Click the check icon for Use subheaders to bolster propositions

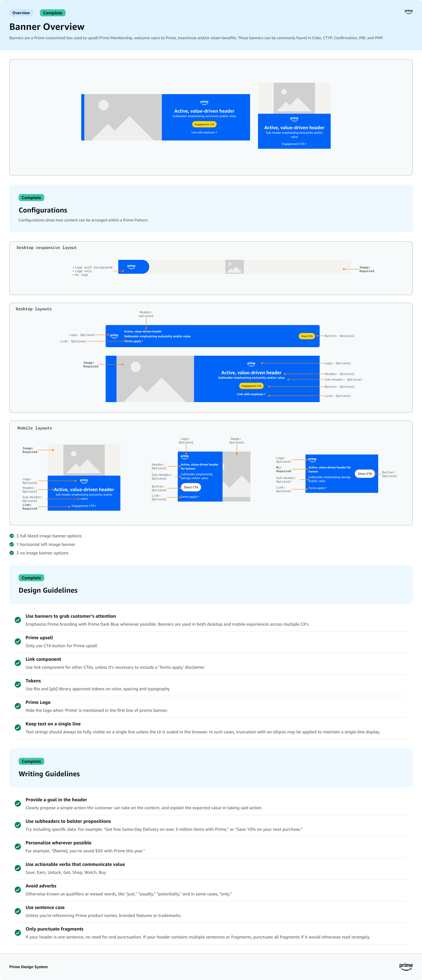18,825
